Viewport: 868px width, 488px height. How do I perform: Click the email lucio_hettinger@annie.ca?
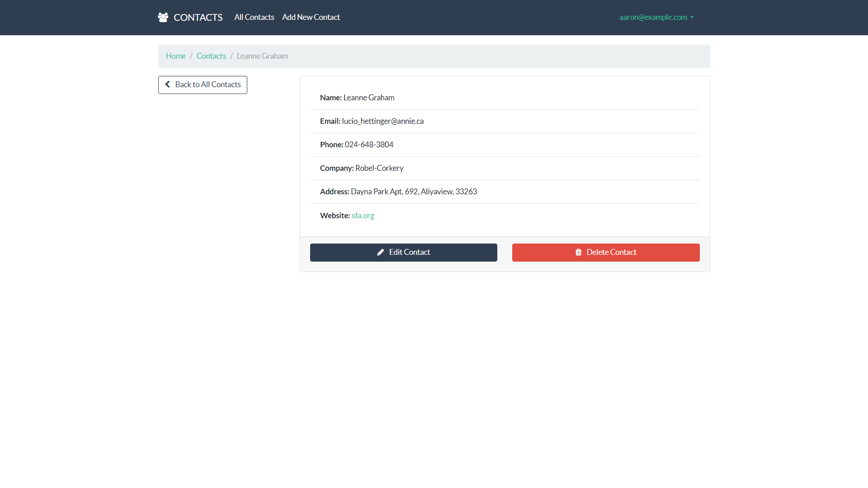coord(382,121)
